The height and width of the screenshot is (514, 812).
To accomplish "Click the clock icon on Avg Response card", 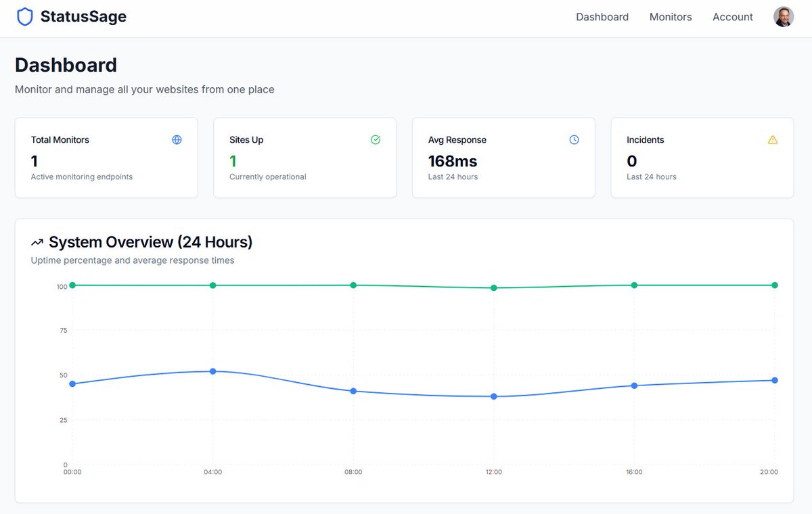I will [574, 139].
